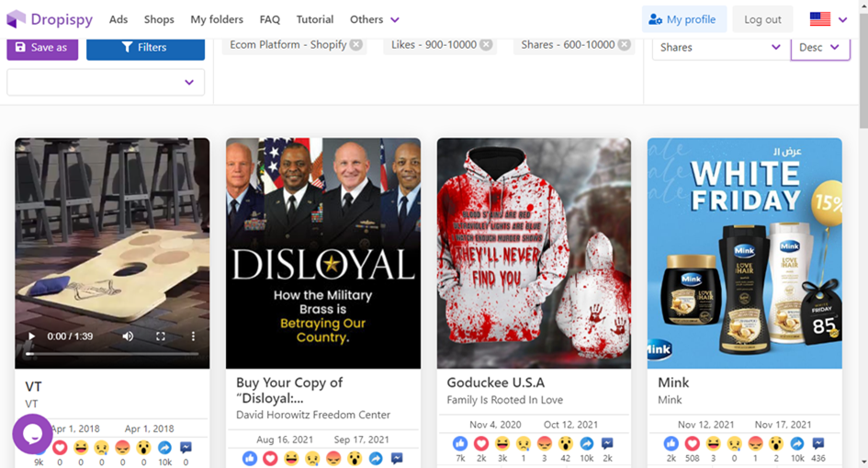Click the comment icon on Mink card

point(818,443)
